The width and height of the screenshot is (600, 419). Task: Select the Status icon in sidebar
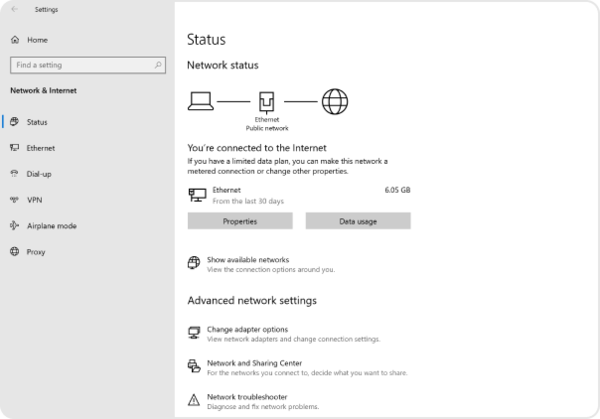pyautogui.click(x=14, y=122)
